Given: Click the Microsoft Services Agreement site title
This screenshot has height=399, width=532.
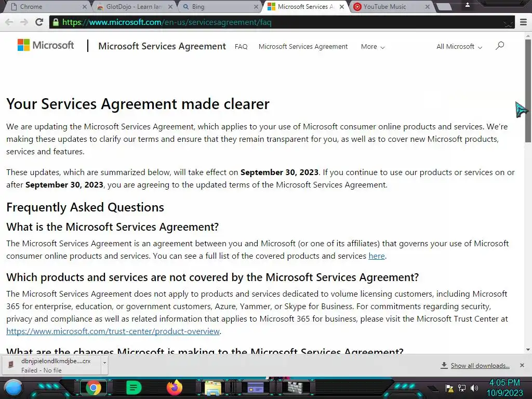Looking at the screenshot, I should [x=162, y=46].
